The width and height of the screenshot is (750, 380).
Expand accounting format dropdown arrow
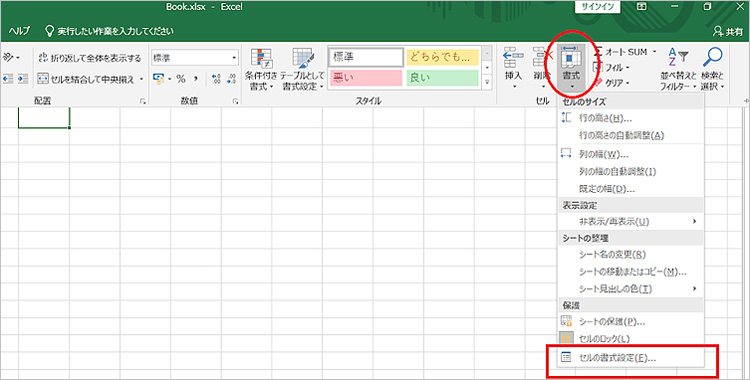[169, 79]
